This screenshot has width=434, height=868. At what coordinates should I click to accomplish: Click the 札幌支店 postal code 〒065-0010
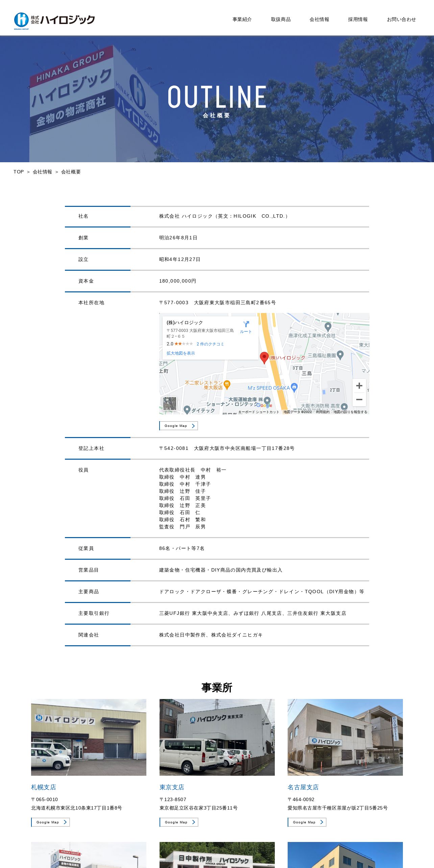(45, 799)
